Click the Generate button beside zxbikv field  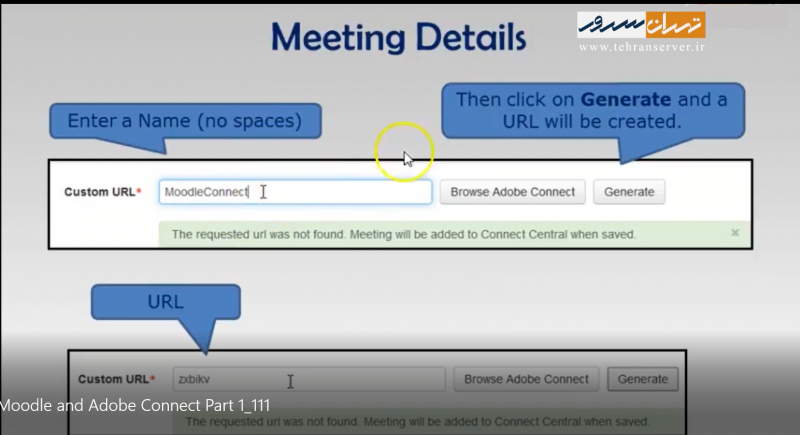[x=643, y=379]
